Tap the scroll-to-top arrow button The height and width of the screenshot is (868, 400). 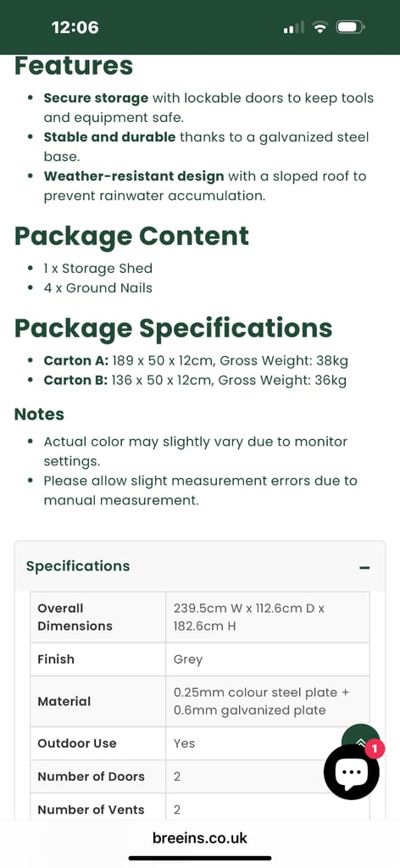pyautogui.click(x=361, y=739)
